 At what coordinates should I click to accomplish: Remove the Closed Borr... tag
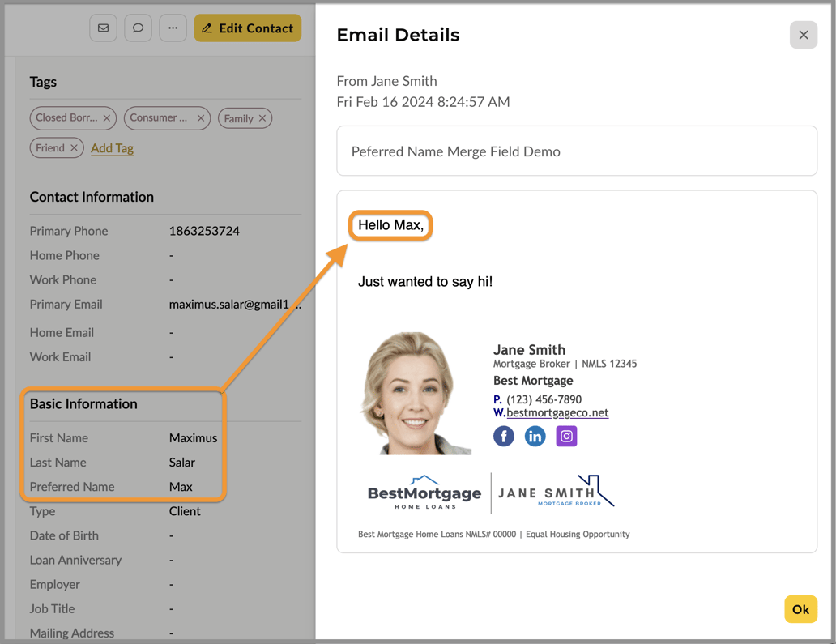coord(107,118)
